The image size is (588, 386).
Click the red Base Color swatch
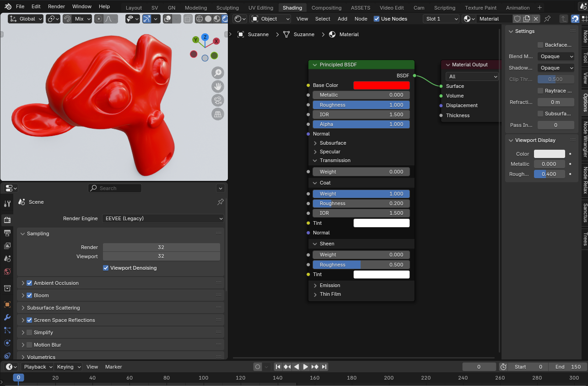click(x=382, y=85)
